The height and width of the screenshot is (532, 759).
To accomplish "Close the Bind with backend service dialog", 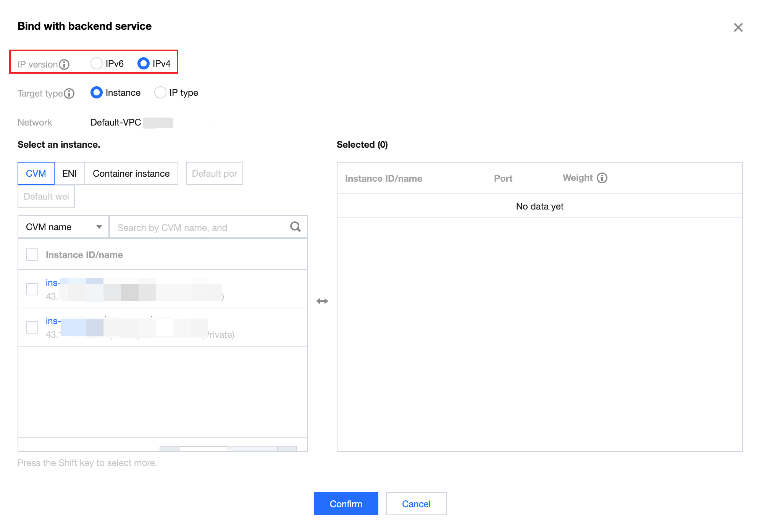I will click(738, 27).
